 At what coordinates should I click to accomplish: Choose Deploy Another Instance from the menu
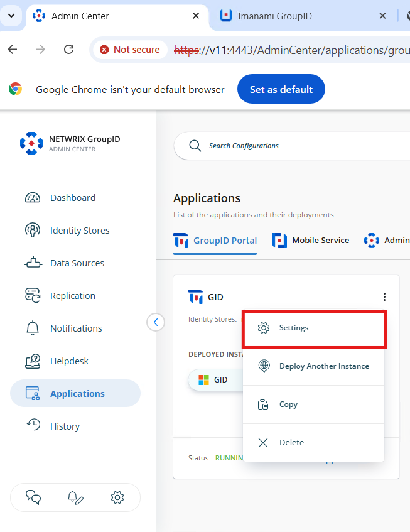pyautogui.click(x=324, y=366)
